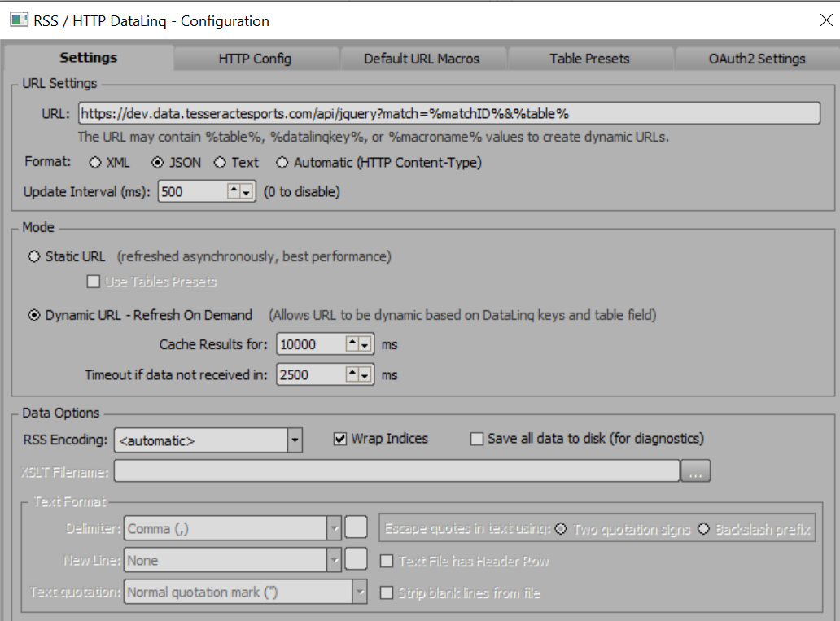Viewport: 840px width, 621px height.
Task: Click the URL macros help text line
Action: tap(374, 138)
